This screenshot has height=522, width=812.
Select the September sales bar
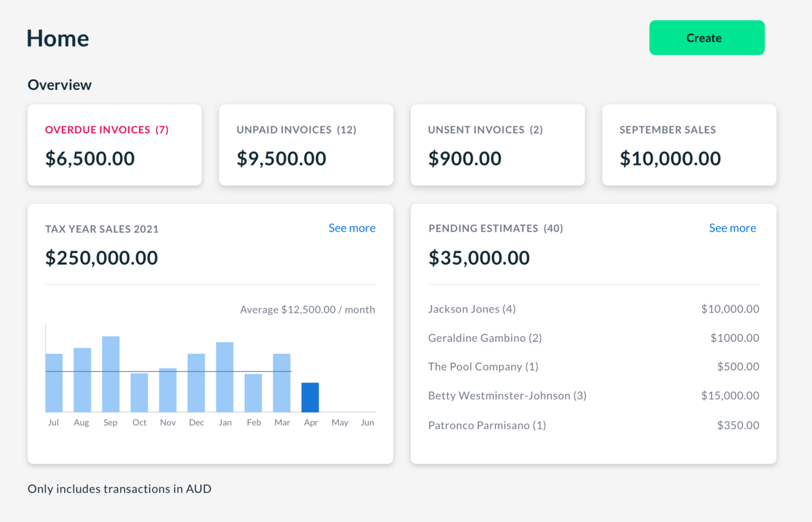[x=110, y=373]
